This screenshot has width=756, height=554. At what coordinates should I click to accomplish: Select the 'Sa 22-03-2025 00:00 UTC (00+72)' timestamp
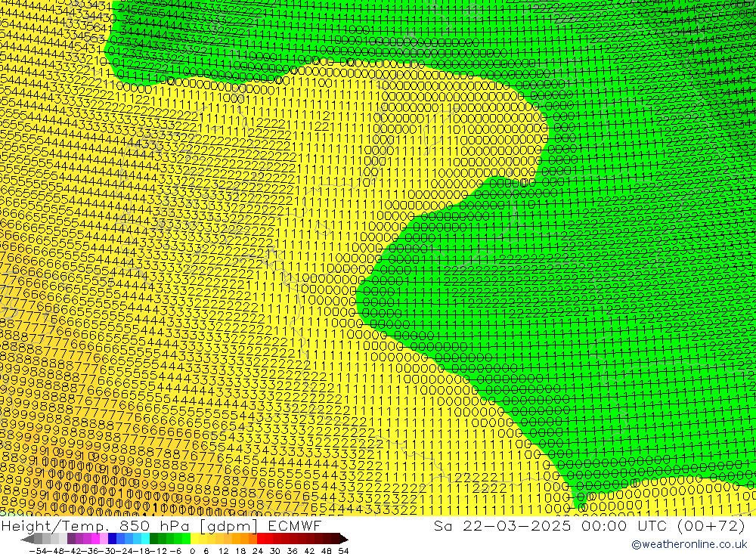[x=590, y=525]
